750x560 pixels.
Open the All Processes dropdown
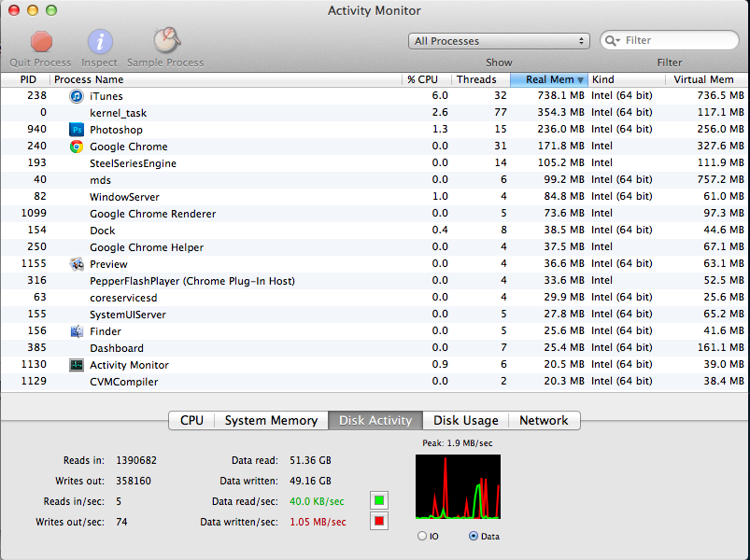pyautogui.click(x=499, y=41)
